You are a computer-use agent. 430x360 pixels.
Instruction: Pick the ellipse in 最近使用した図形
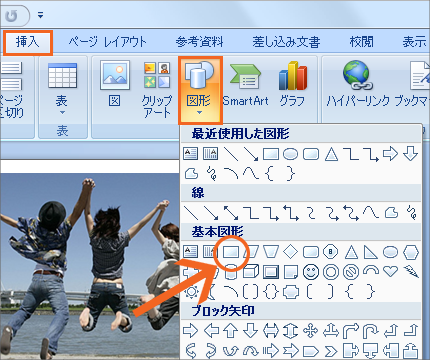click(x=290, y=154)
